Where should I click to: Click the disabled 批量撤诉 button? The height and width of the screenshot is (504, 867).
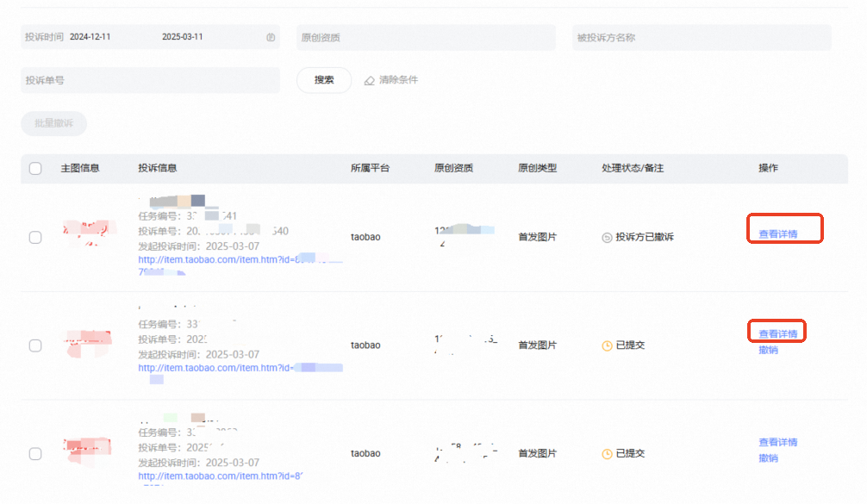pyautogui.click(x=53, y=123)
